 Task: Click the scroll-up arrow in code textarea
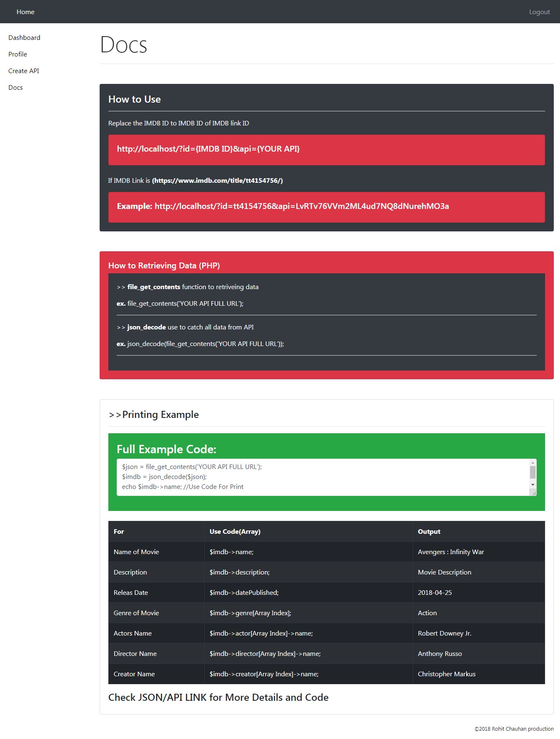click(533, 463)
